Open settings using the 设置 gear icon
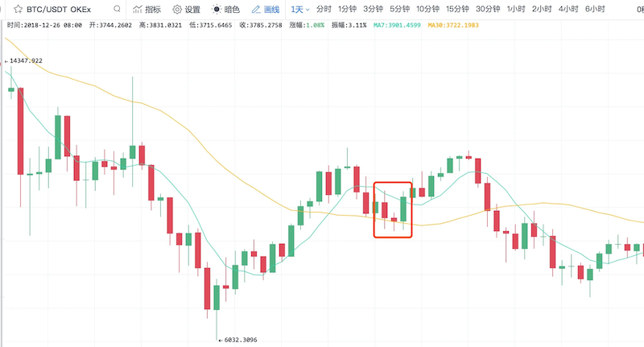This screenshot has width=644, height=347. pyautogui.click(x=177, y=9)
